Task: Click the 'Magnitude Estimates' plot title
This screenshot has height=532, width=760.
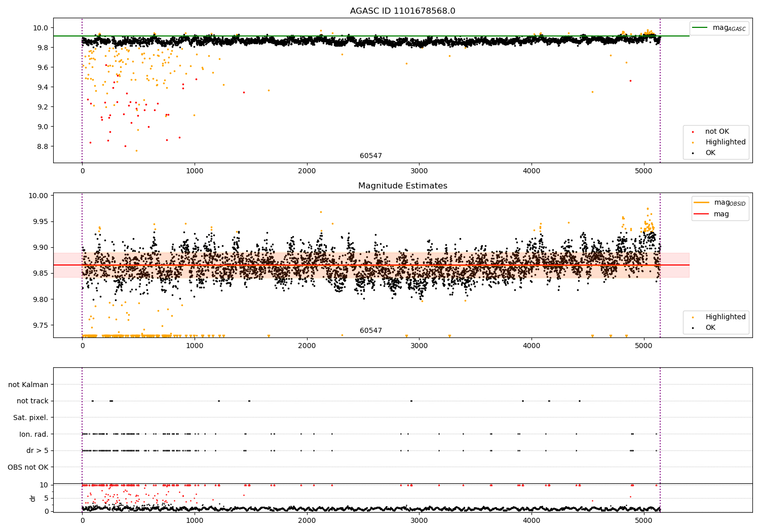Action: pos(402,186)
